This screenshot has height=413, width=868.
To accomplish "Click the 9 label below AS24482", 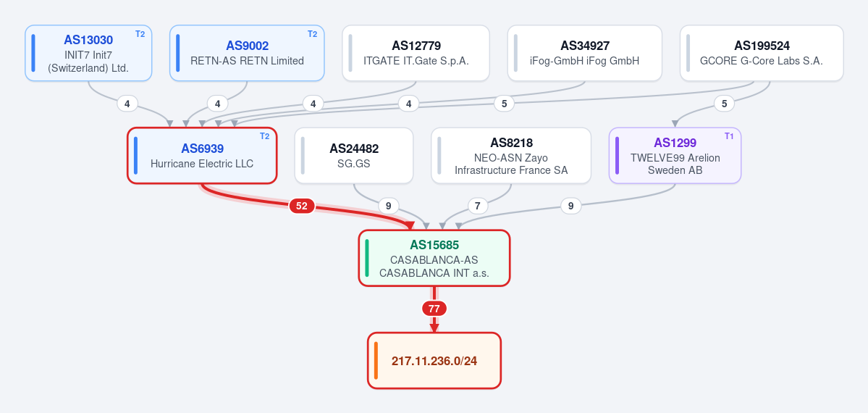I will [389, 206].
